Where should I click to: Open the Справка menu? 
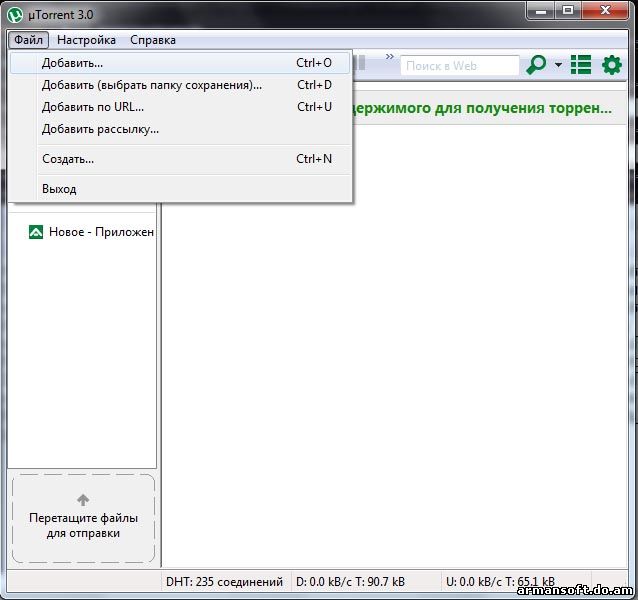pos(153,40)
